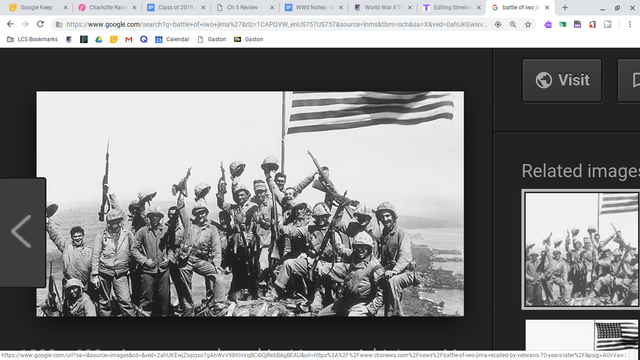Click the URL address bar

277,24
